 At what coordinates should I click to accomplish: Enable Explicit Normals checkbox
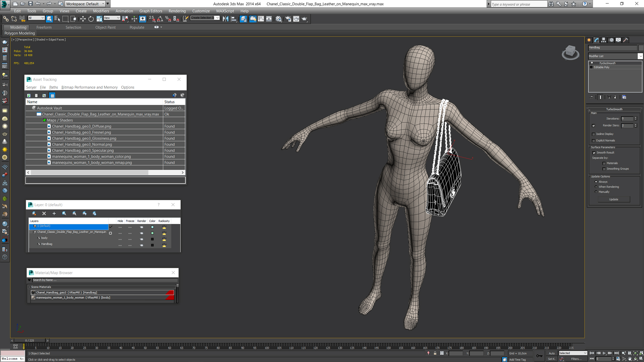593,141
